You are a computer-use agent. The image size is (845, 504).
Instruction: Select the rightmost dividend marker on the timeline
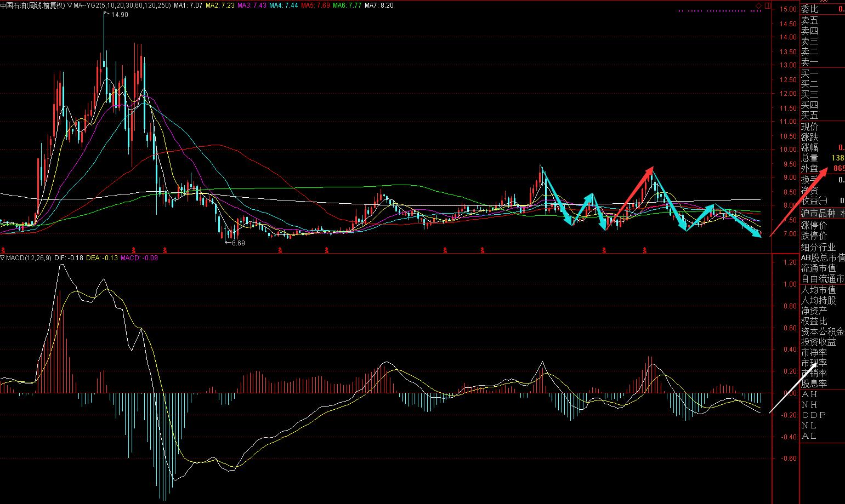[645, 250]
